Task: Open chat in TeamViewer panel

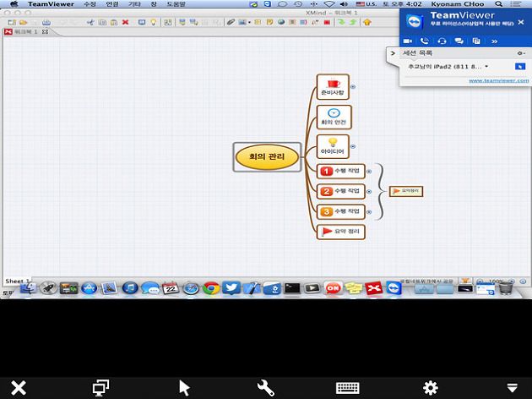Action: tap(459, 41)
